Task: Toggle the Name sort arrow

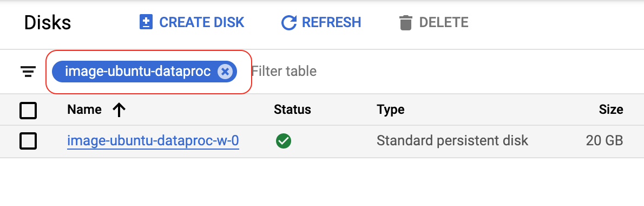Action: 119,110
